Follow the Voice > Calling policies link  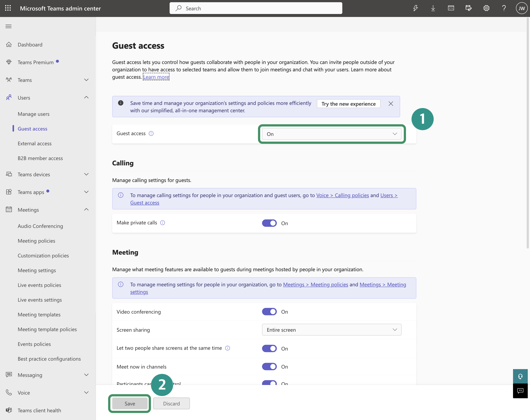(343, 195)
